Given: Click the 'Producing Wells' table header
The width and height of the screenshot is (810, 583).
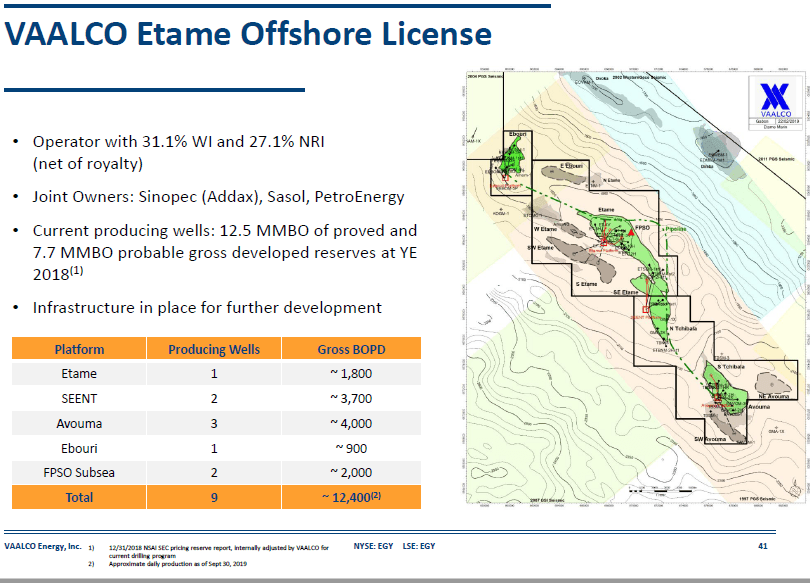Looking at the screenshot, I should point(214,349).
